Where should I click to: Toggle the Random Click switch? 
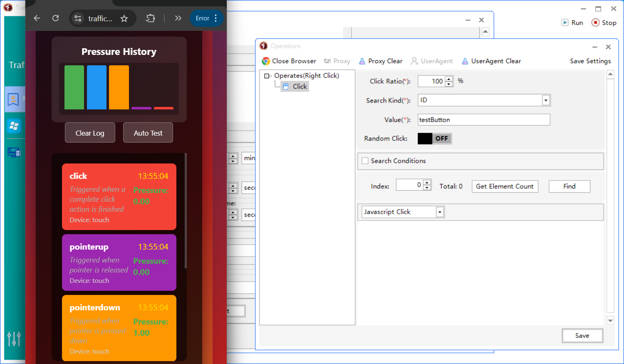tap(434, 139)
